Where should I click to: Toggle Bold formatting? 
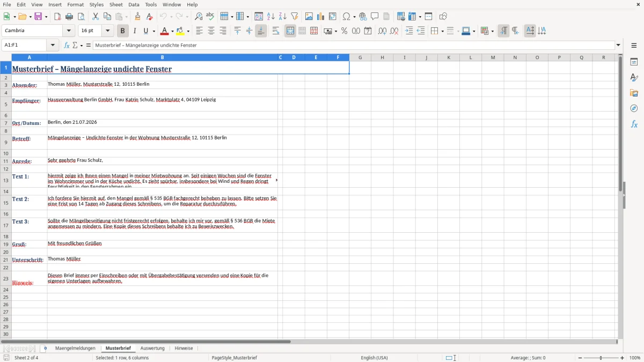(122, 31)
